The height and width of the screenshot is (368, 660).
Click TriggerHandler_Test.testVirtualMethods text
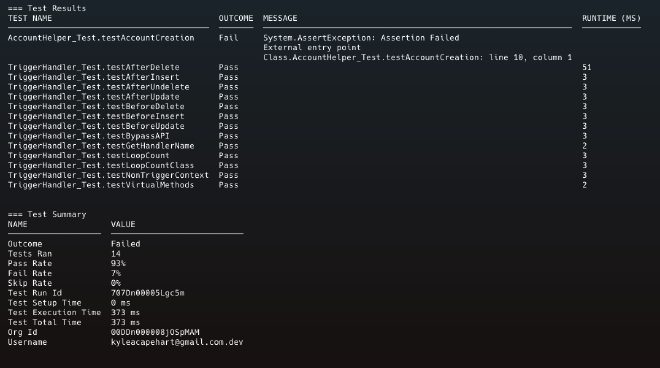tap(101, 185)
